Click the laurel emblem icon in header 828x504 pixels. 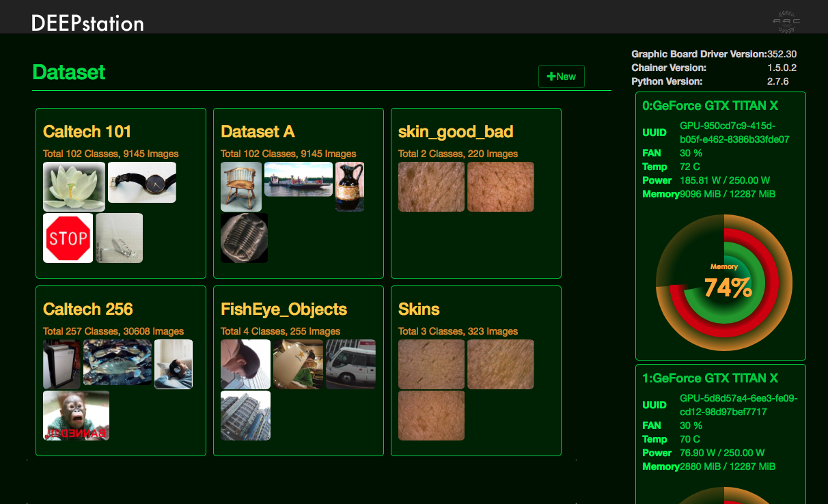point(786,22)
